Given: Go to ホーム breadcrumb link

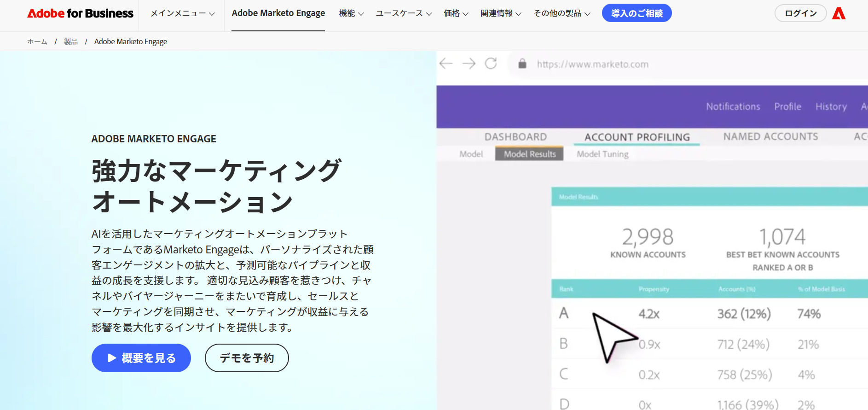Looking at the screenshot, I should click(37, 41).
